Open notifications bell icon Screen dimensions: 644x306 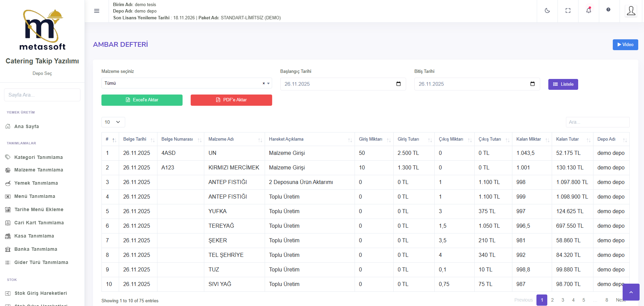(588, 11)
